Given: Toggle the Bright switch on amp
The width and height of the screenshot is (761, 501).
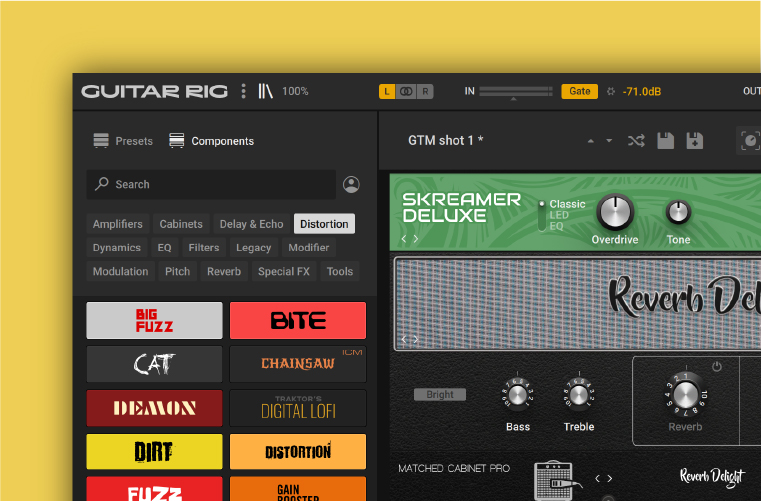Looking at the screenshot, I should (440, 395).
